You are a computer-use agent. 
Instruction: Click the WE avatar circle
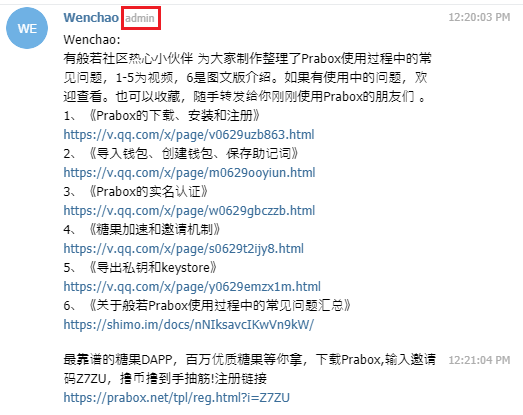click(x=27, y=28)
